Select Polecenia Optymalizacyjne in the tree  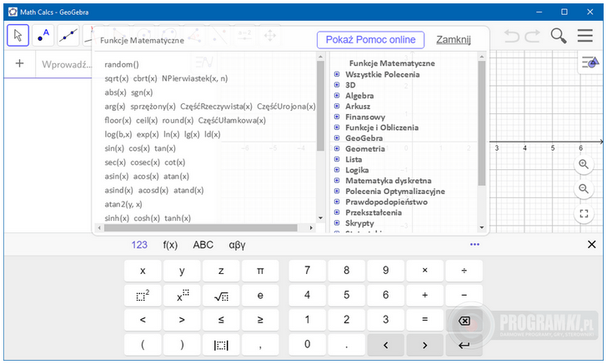click(x=395, y=191)
